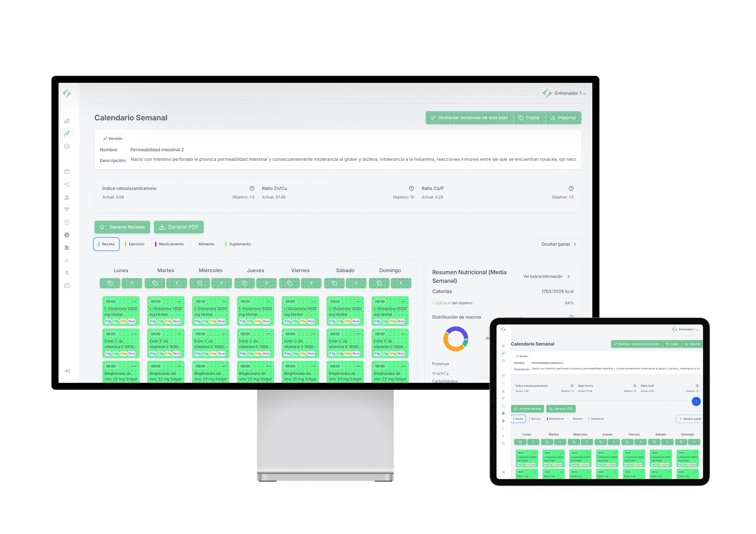Image resolution: width=756 pixels, height=534 pixels.
Task: Toggle the Ejercicio filter chip on monitor
Action: pyautogui.click(x=135, y=244)
